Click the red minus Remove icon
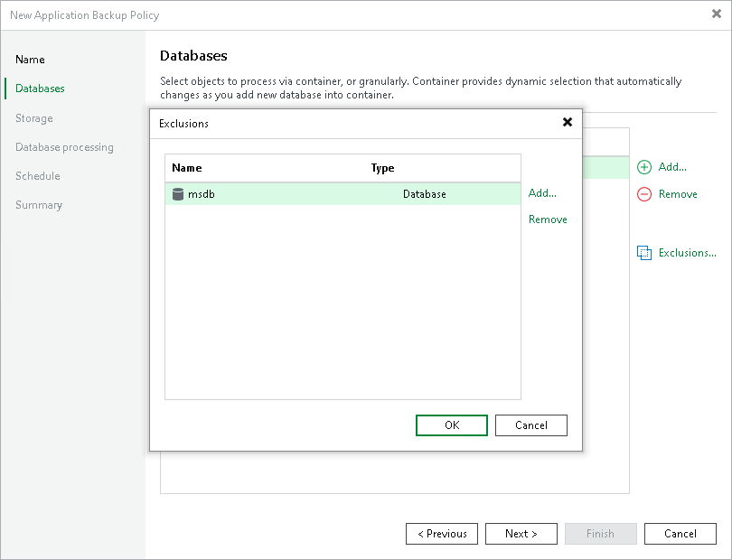This screenshot has height=560, width=732. point(643,194)
